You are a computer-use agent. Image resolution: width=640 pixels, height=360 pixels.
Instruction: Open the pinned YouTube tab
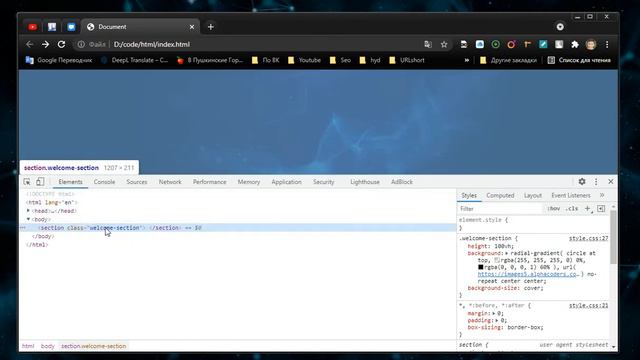click(33, 27)
